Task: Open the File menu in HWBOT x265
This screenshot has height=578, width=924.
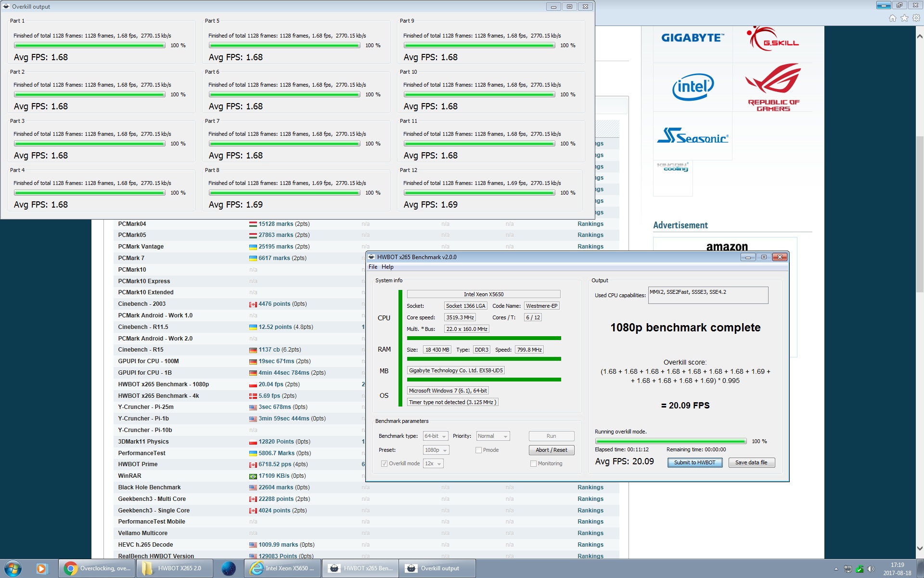Action: click(x=373, y=267)
